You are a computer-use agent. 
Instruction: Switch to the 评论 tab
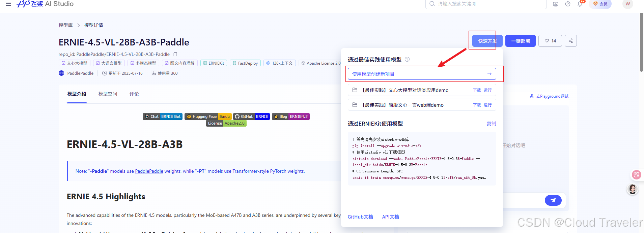(x=134, y=94)
